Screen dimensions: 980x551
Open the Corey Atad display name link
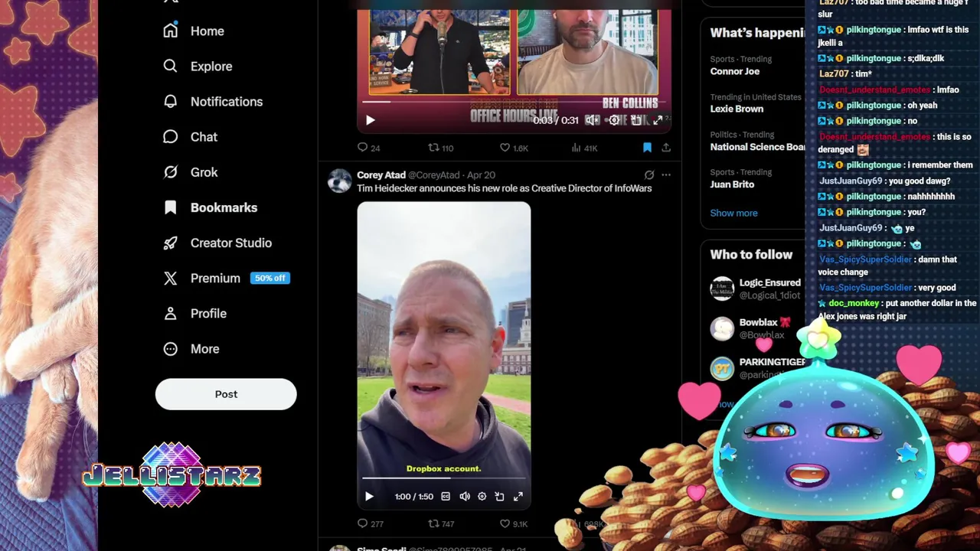click(381, 175)
